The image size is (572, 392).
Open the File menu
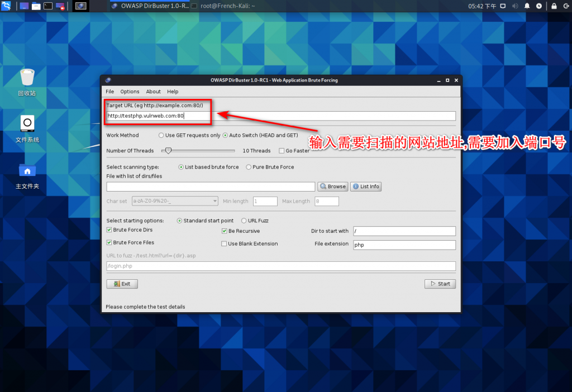[x=110, y=92]
